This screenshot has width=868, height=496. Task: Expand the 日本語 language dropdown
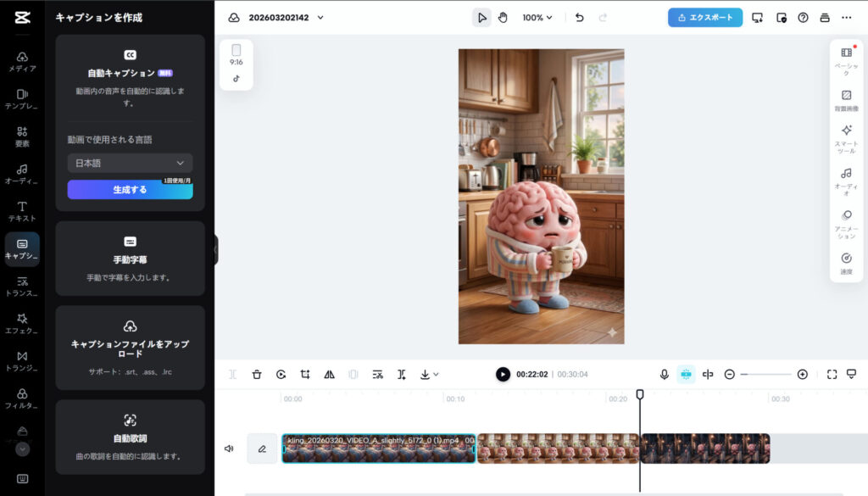click(130, 163)
